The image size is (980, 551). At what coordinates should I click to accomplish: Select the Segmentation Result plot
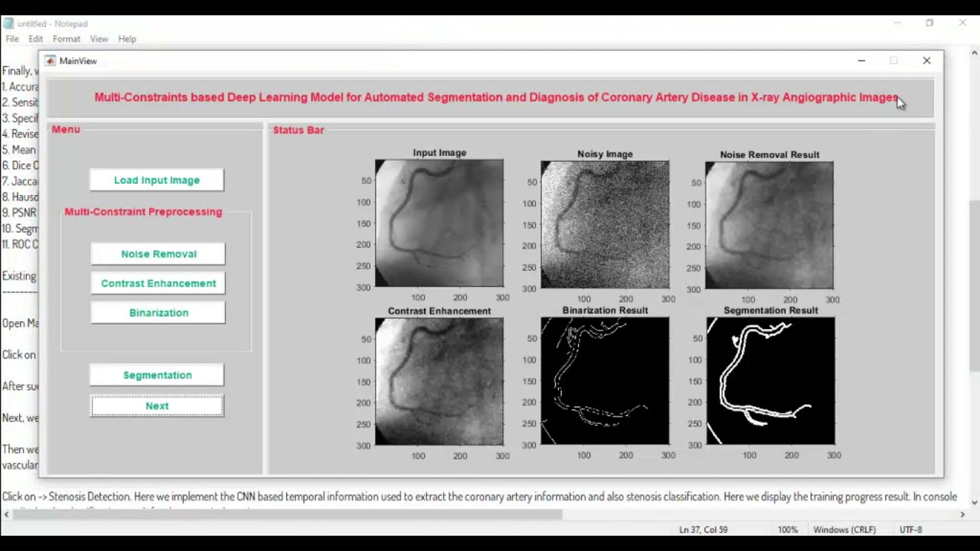tap(771, 381)
